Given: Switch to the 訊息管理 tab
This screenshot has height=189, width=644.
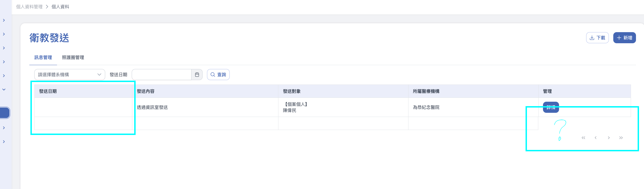Looking at the screenshot, I should [x=43, y=57].
